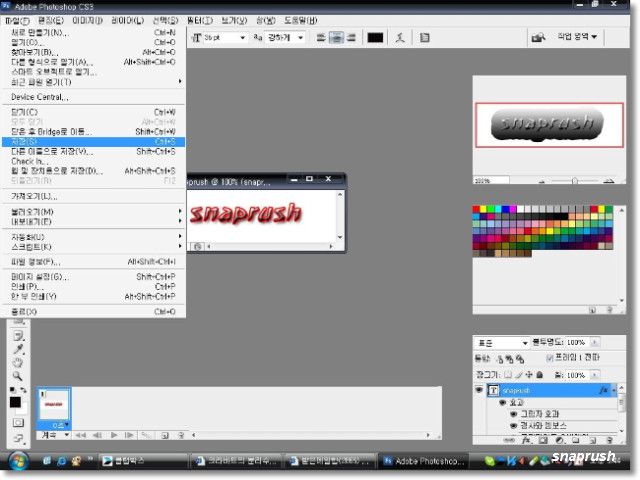Toggle the 프레임 1 전파 checkbox
The height and width of the screenshot is (480, 640).
549,358
